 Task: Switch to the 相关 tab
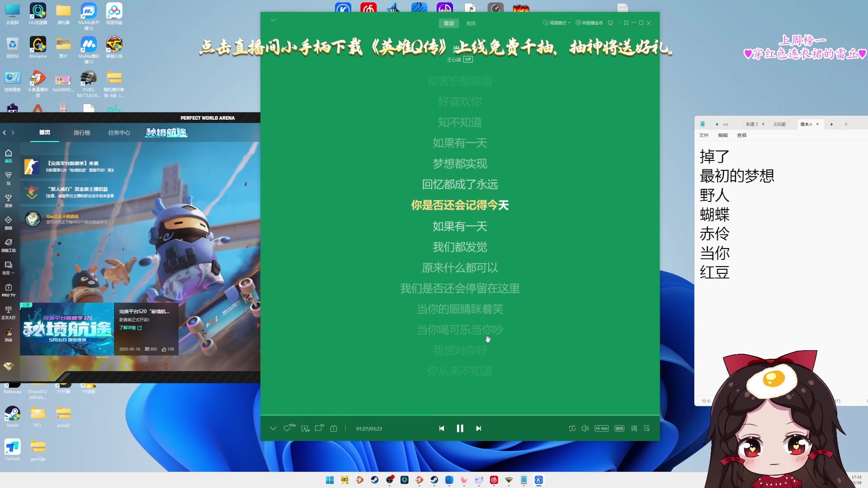coord(471,23)
